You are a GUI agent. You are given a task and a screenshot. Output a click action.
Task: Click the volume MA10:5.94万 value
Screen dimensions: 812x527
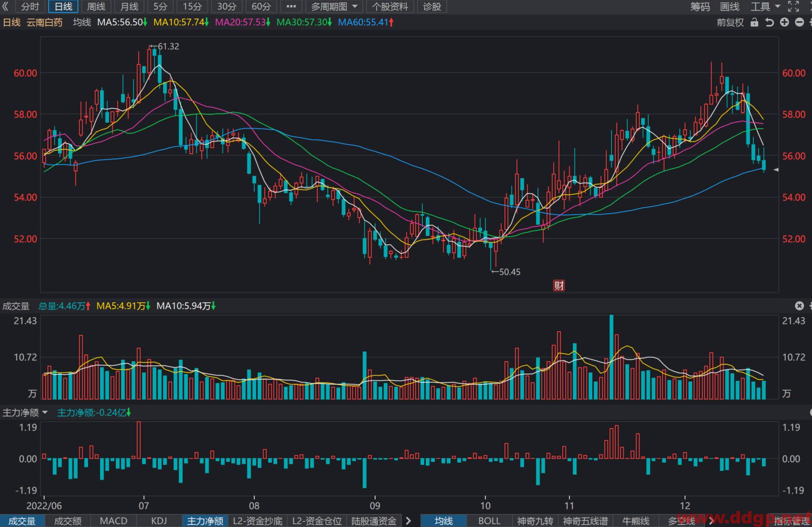pos(186,306)
